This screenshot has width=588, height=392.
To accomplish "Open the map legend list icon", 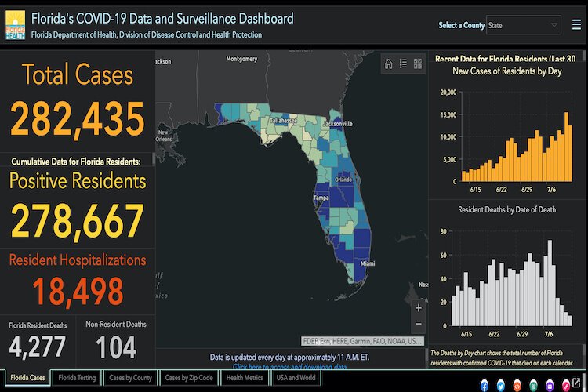I will click(403, 64).
